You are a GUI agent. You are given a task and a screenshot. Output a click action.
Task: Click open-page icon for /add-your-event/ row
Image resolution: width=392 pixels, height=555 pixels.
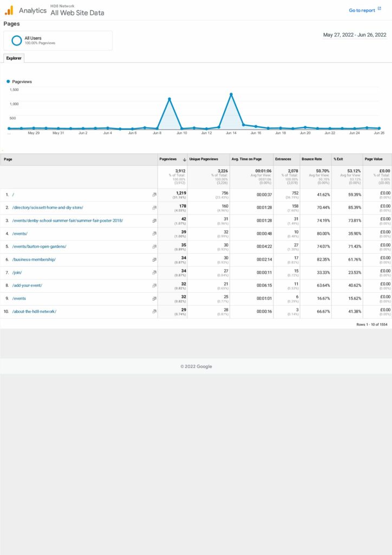(154, 286)
